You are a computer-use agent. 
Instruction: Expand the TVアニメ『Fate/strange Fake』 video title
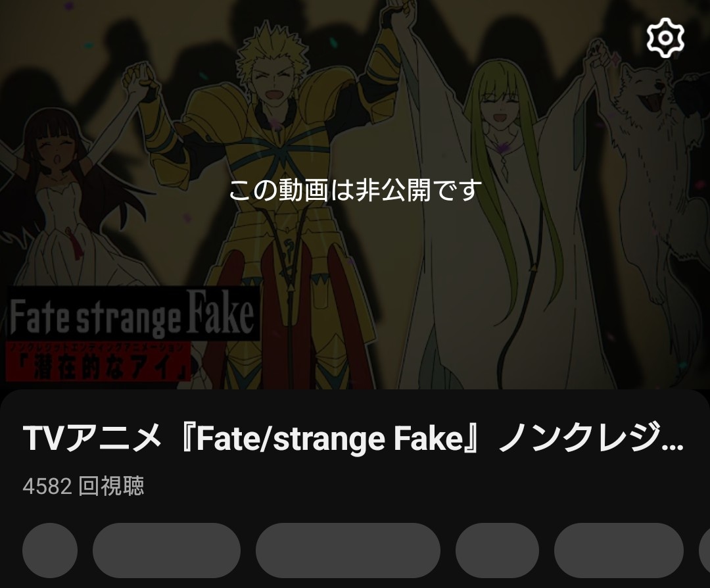(353, 438)
